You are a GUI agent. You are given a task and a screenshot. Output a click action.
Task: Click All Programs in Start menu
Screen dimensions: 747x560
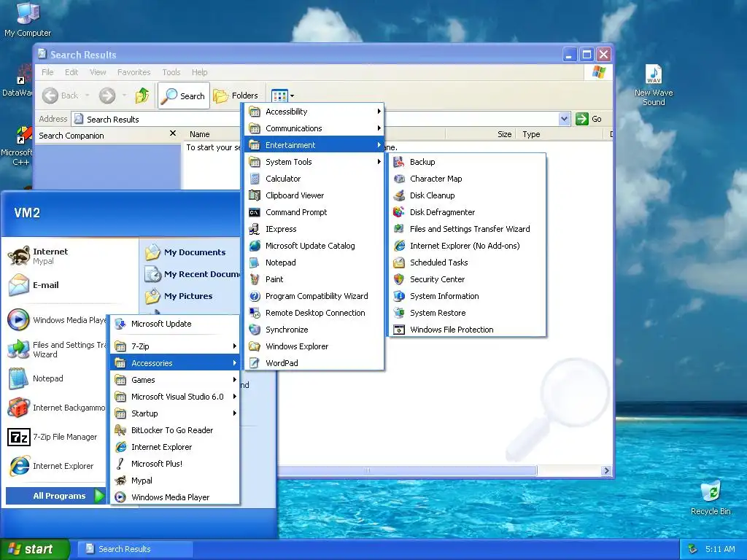55,496
